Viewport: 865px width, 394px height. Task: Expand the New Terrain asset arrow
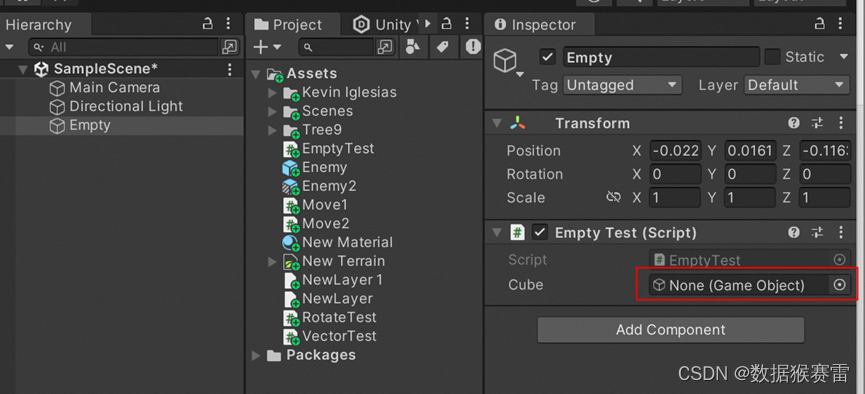[x=273, y=262]
